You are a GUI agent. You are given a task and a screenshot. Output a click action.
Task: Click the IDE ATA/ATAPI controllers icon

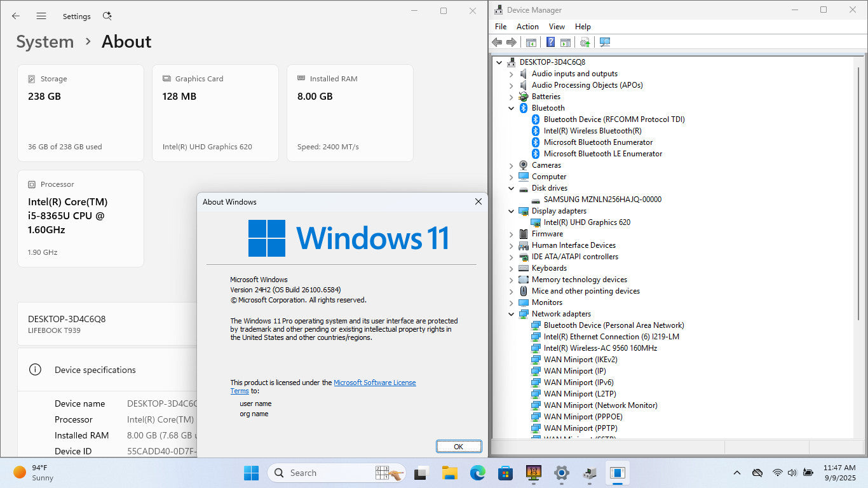pos(524,257)
